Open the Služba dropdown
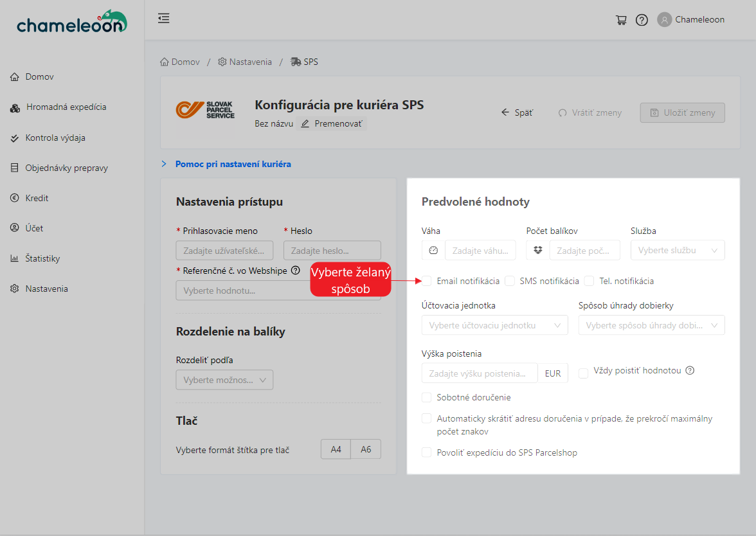Image resolution: width=756 pixels, height=536 pixels. click(678, 250)
